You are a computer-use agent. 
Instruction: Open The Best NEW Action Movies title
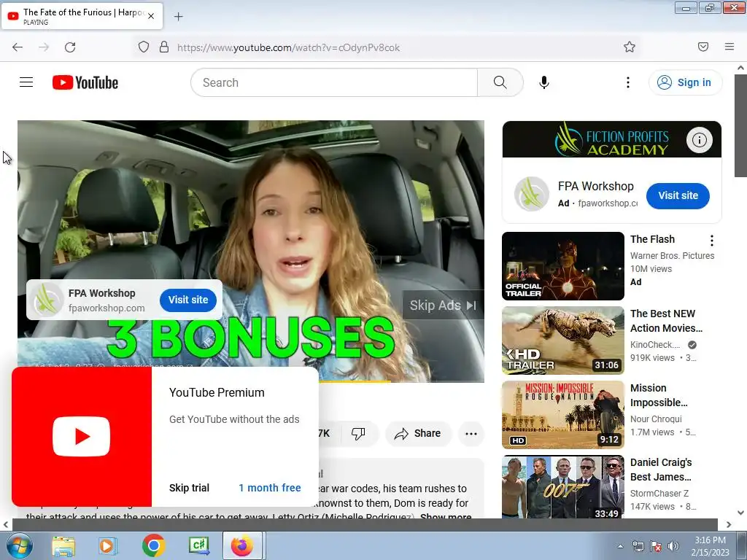[x=666, y=321]
